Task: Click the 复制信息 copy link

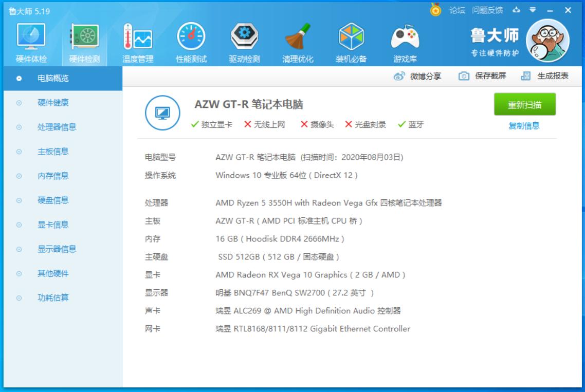Action: coord(525,125)
